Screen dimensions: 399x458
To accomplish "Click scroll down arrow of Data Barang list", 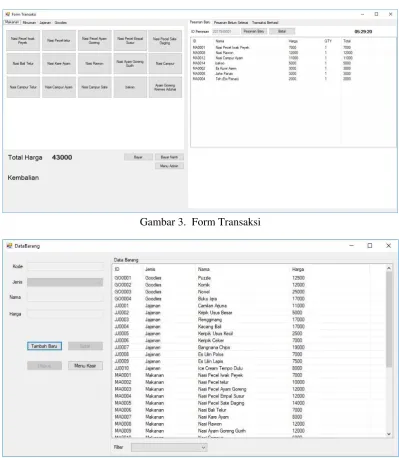I will [x=389, y=434].
